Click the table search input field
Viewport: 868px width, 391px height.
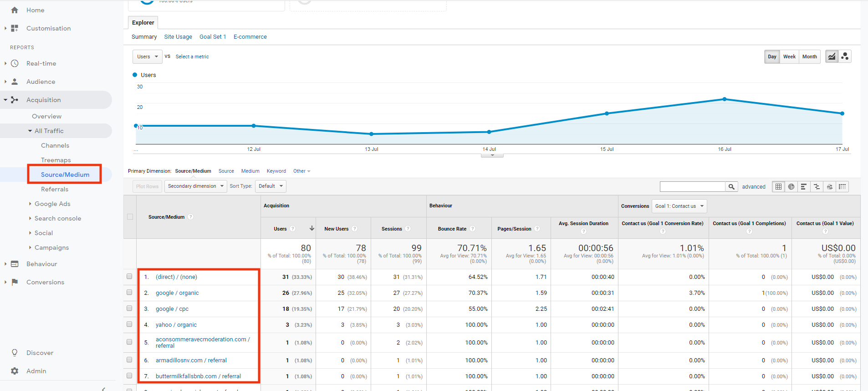click(x=692, y=186)
